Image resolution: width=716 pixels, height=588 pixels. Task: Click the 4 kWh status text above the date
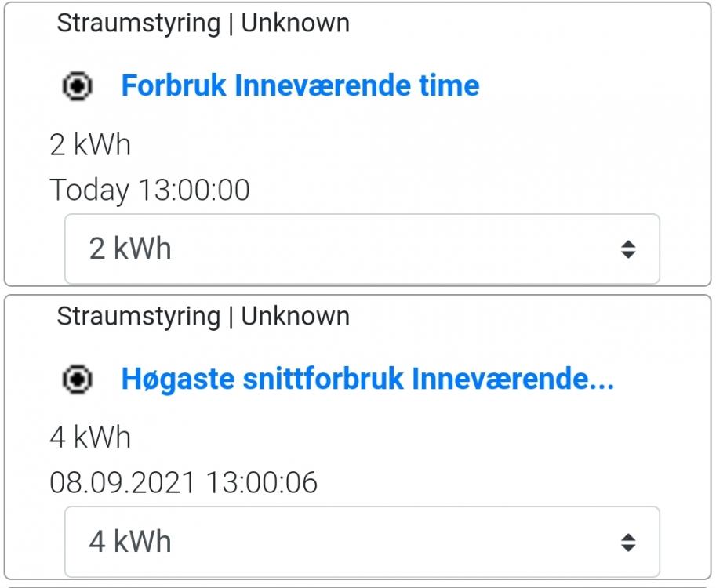click(x=90, y=437)
